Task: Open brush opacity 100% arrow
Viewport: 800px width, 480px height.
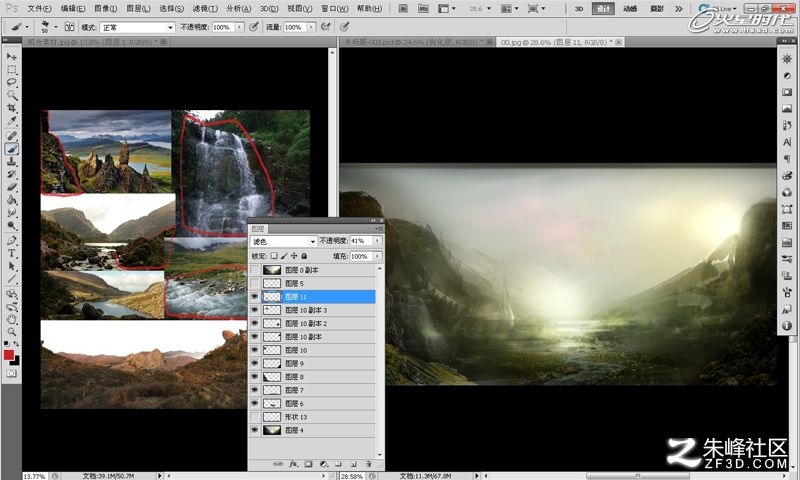Action: tap(239, 27)
